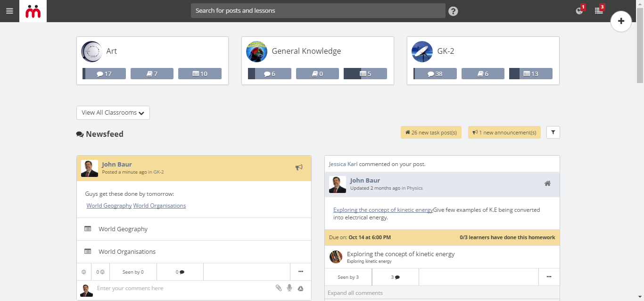Expand all comments on Physics post
This screenshot has width=644, height=301.
(x=355, y=293)
